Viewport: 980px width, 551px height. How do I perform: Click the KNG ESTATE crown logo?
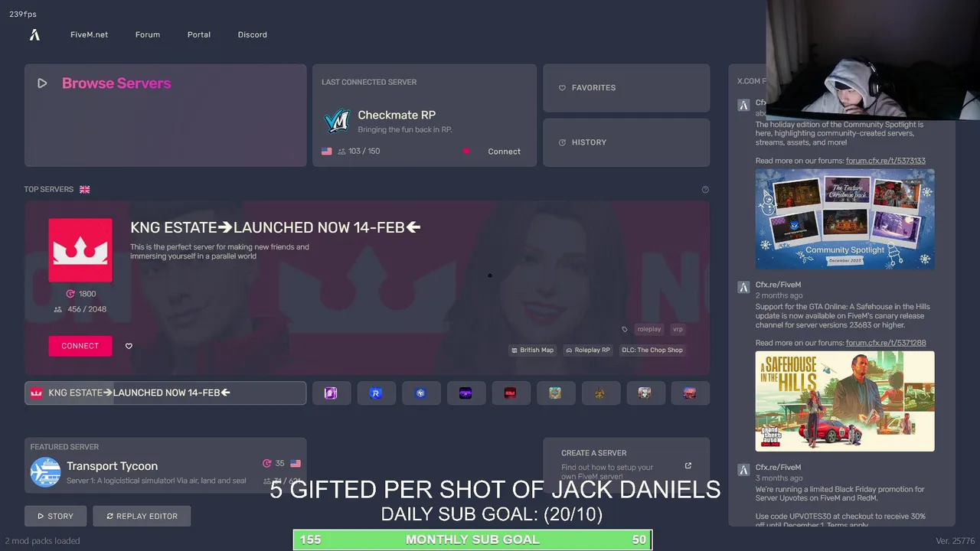coord(80,250)
